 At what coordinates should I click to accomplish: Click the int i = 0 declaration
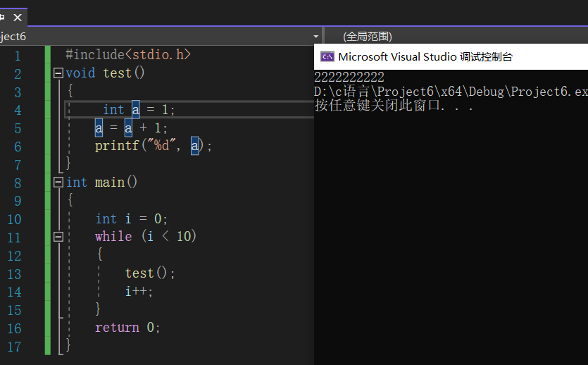tap(131, 218)
